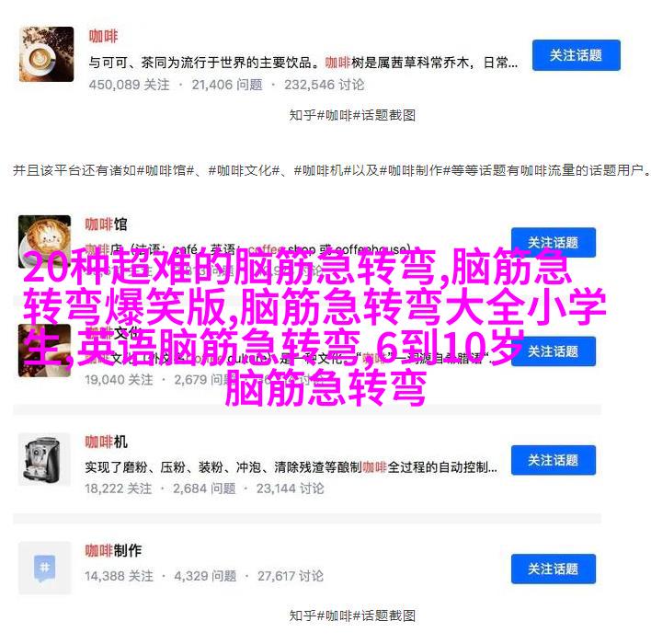Open the 咖啡机 coffee machine image

(x=44, y=459)
